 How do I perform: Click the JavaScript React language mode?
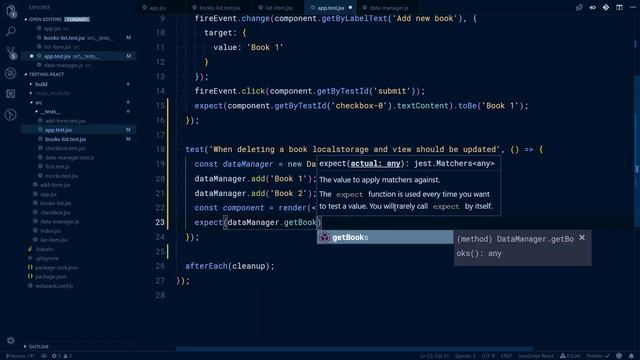coord(536,356)
